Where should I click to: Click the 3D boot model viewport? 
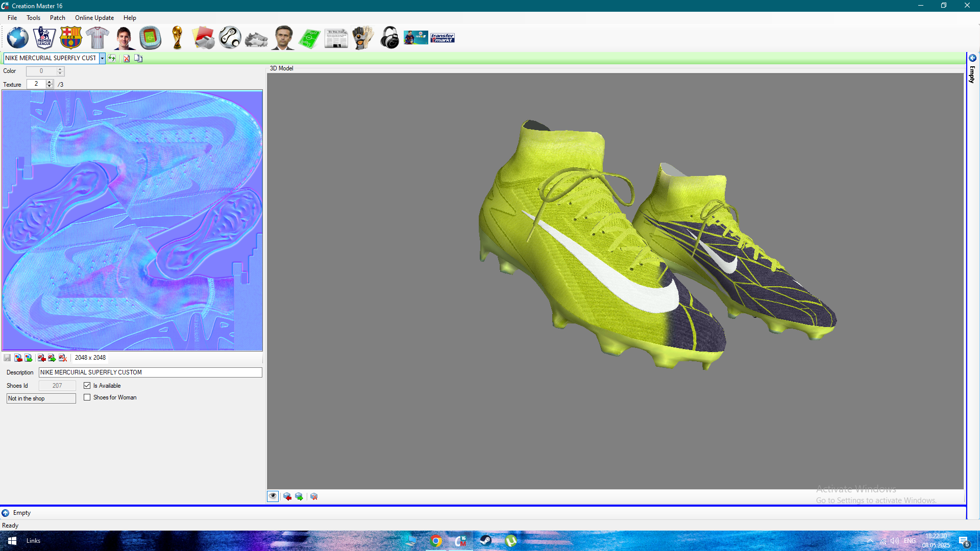point(616,281)
